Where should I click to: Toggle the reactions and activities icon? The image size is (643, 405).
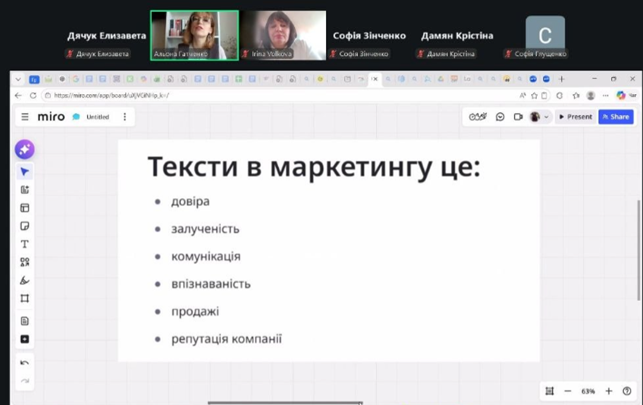click(478, 117)
